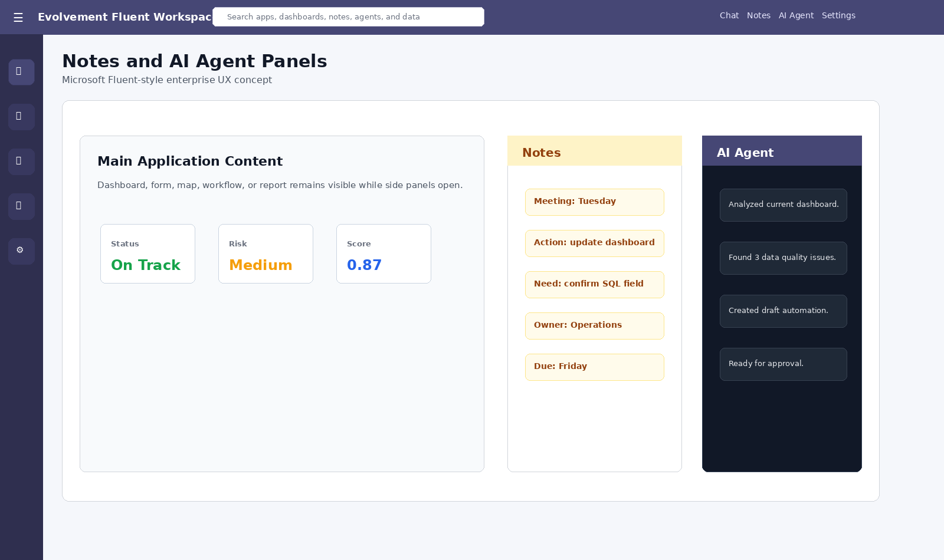Select the 'Meeting: Tuesday' note

pyautogui.click(x=595, y=202)
